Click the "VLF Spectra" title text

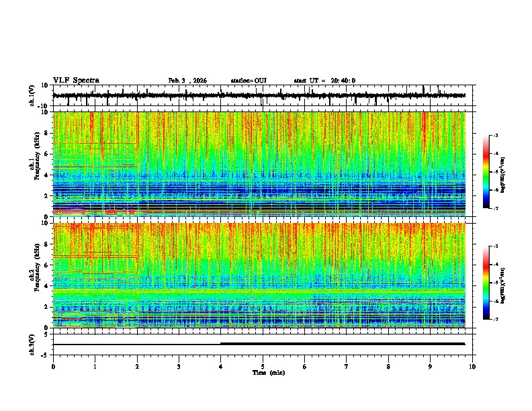[x=76, y=81]
